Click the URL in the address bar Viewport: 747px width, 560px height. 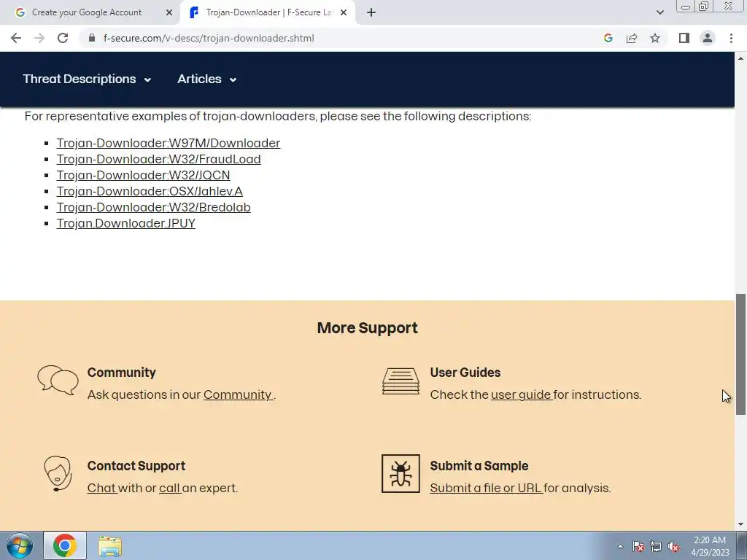pos(209,38)
